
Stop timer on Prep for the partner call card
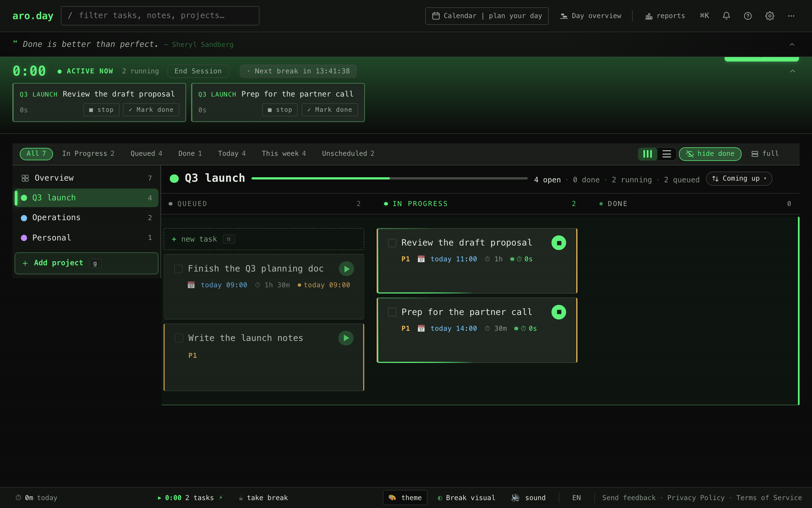(559, 312)
